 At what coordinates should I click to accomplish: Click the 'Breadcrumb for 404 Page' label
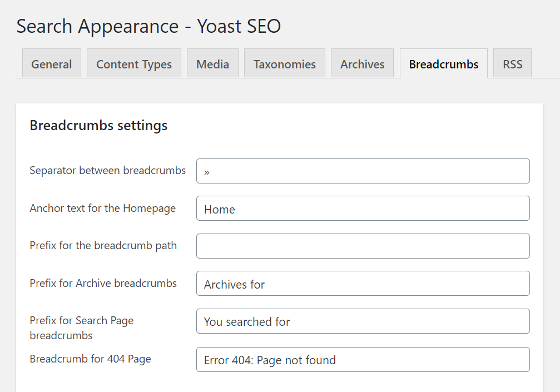pos(90,359)
